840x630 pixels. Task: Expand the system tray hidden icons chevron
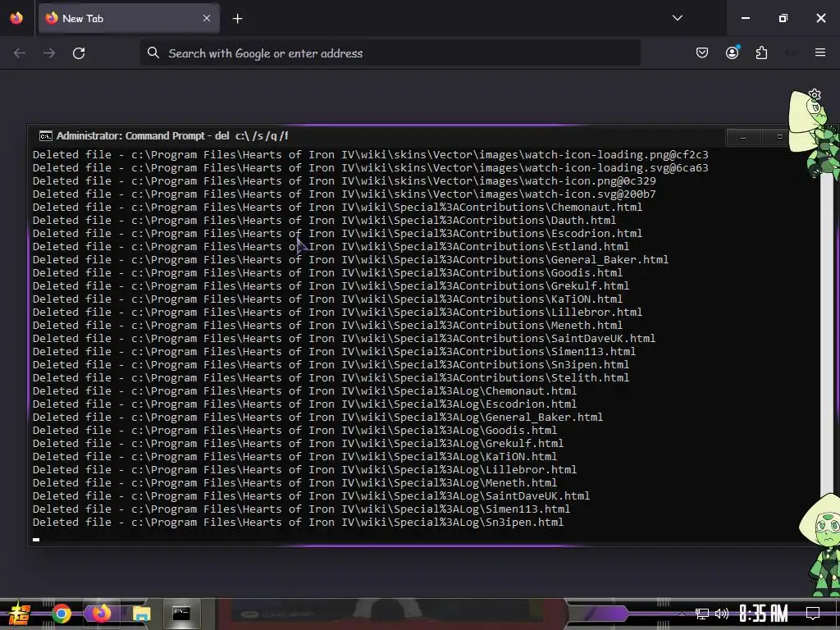coord(682,614)
